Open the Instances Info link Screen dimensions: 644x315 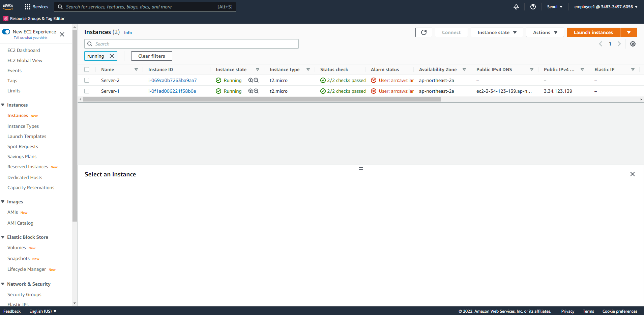(128, 33)
